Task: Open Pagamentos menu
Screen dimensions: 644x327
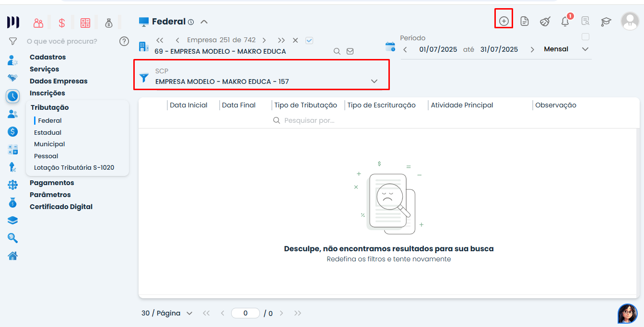Action: coord(52,183)
